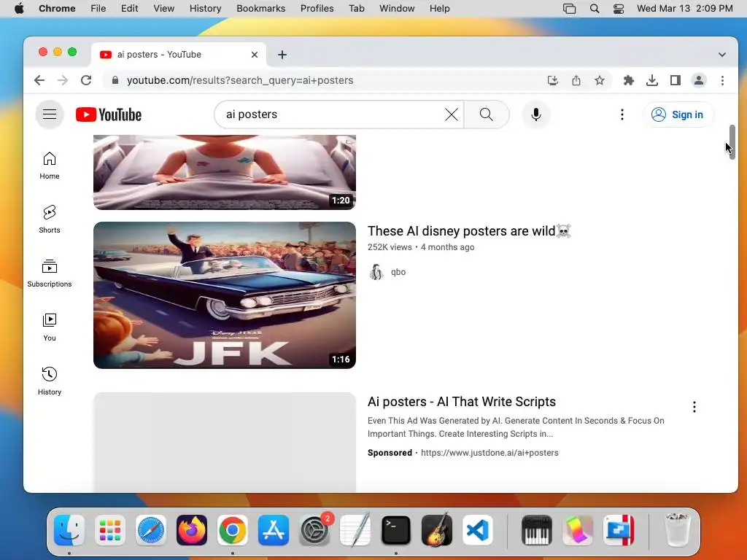Open the Window menu
The image size is (747, 560).
pyautogui.click(x=397, y=9)
